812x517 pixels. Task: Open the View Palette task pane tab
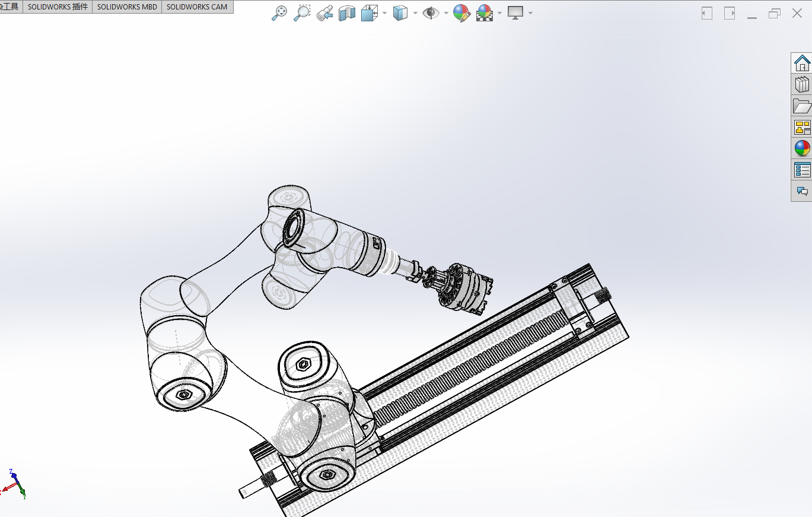[802, 127]
